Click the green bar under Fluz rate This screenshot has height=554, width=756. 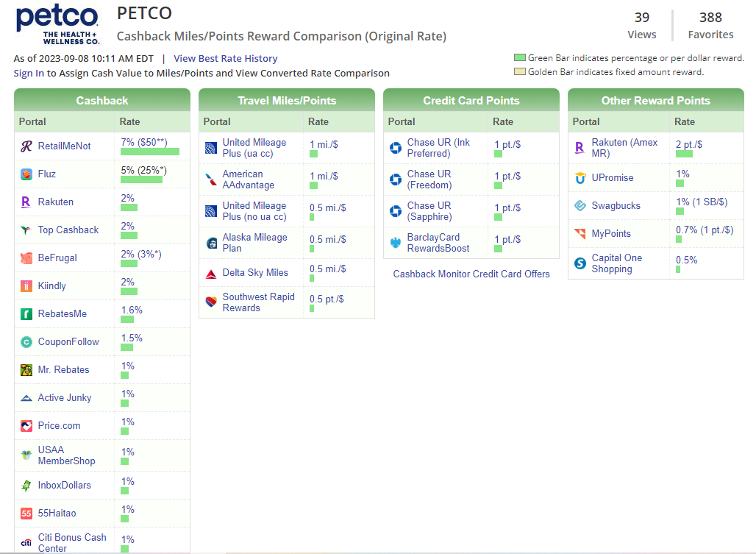(x=141, y=180)
